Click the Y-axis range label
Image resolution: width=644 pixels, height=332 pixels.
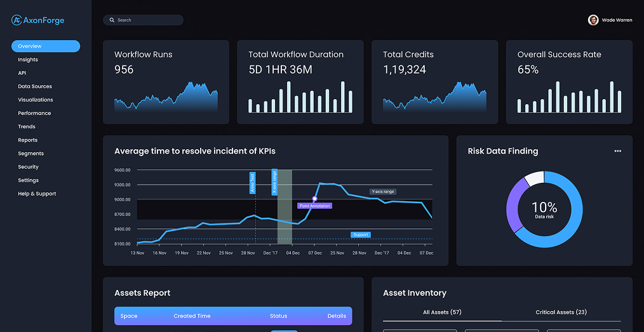click(x=382, y=191)
